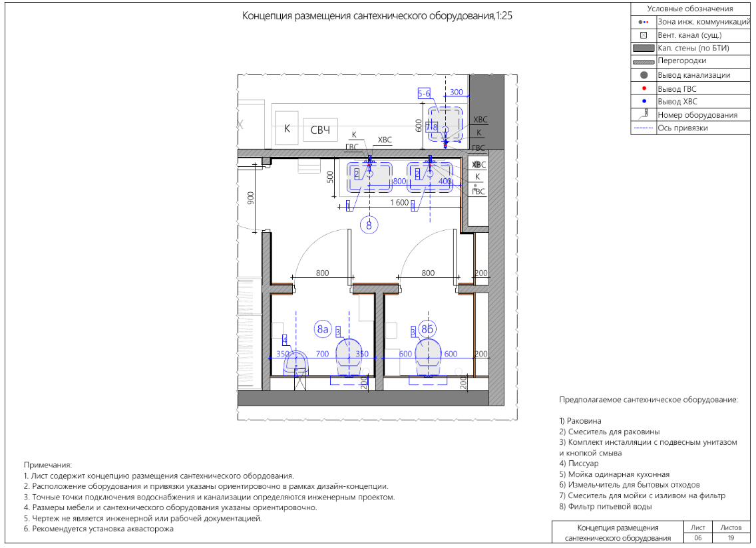
Task: Click the Примечания heading
Action: coord(48,465)
